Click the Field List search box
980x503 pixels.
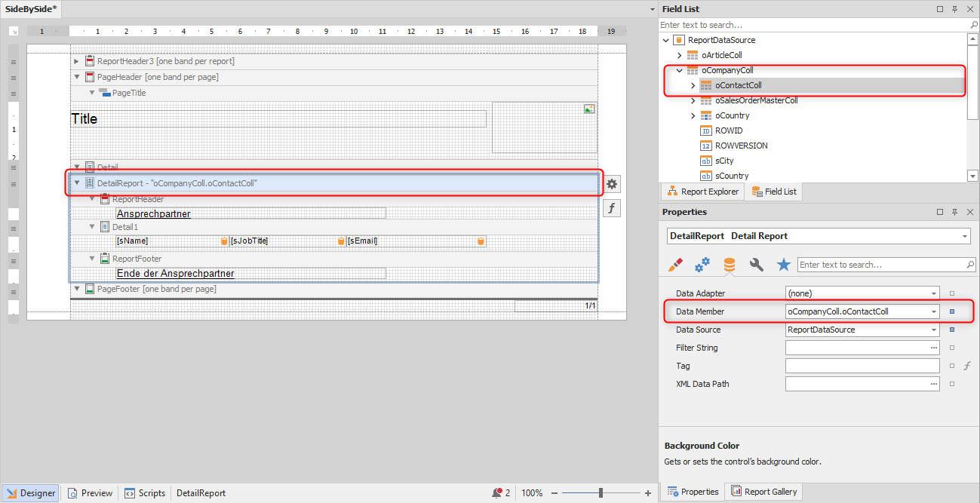[x=814, y=25]
